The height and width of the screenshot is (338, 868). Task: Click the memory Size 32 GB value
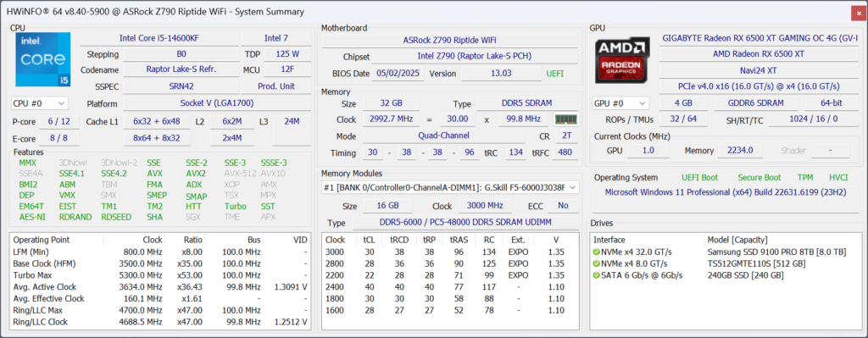(390, 103)
